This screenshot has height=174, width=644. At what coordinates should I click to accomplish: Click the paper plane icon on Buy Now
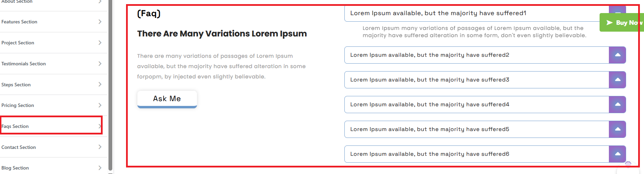[609, 23]
